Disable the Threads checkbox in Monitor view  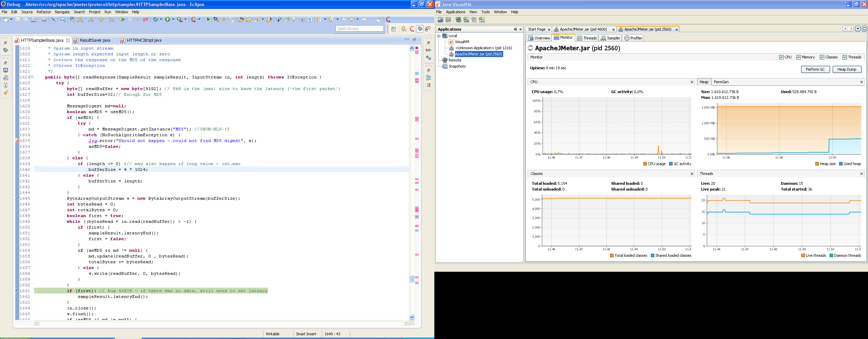click(846, 57)
